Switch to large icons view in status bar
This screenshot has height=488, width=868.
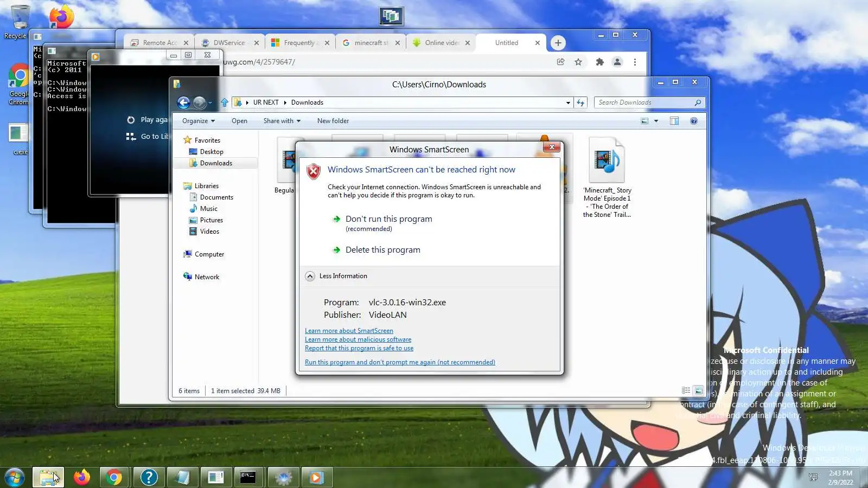699,390
